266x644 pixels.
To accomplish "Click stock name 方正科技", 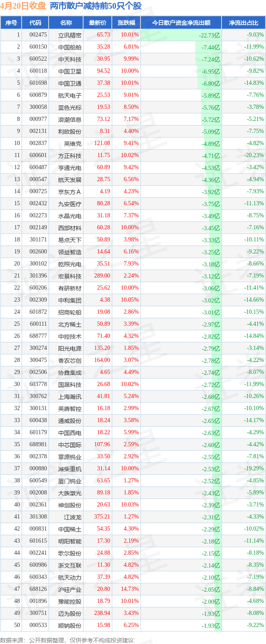I will coord(70,155).
